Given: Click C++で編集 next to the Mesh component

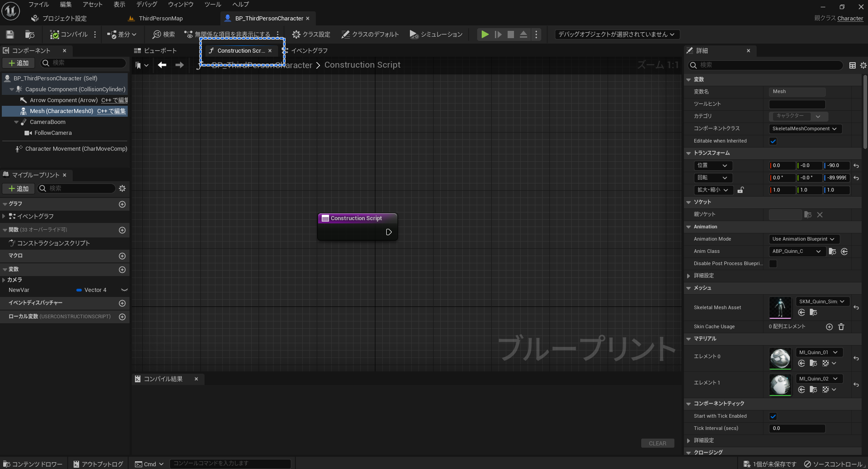Looking at the screenshot, I should (112, 111).
